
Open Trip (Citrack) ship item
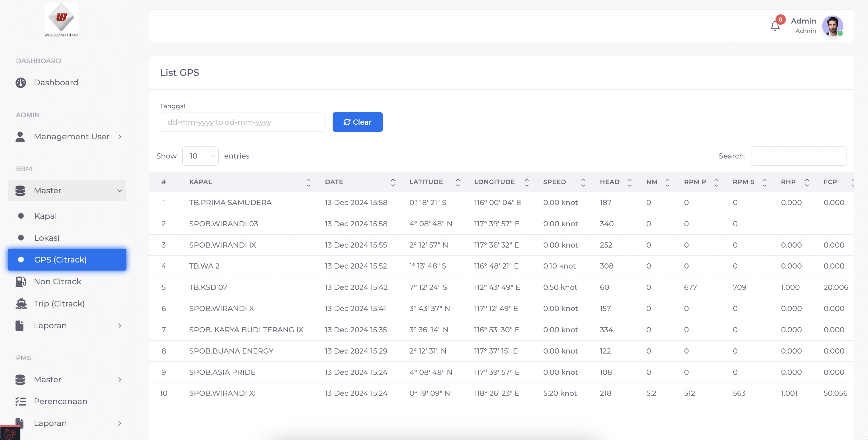[59, 304]
